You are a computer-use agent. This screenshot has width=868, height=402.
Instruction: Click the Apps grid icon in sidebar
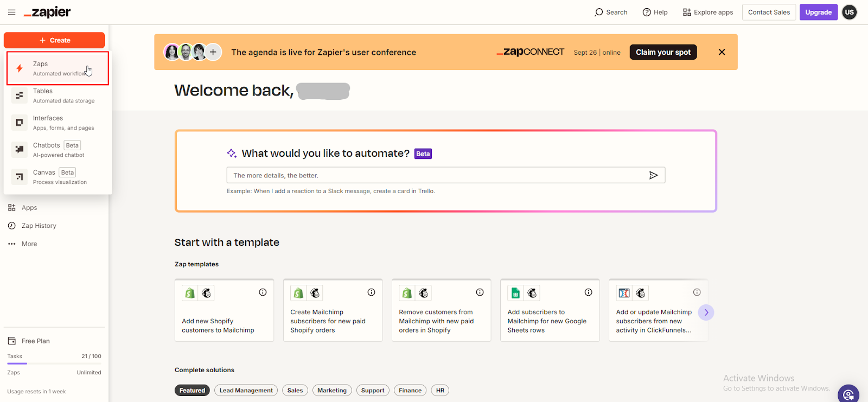[12, 208]
